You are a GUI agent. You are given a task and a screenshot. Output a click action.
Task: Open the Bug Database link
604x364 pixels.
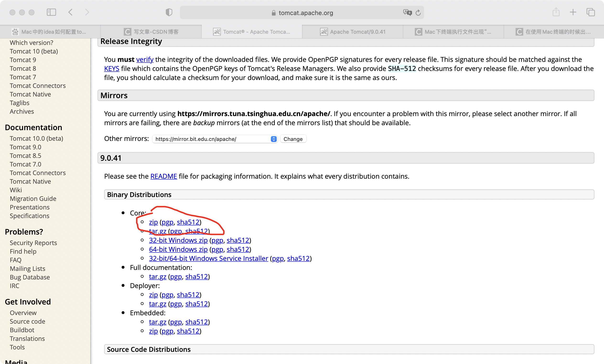click(x=30, y=277)
